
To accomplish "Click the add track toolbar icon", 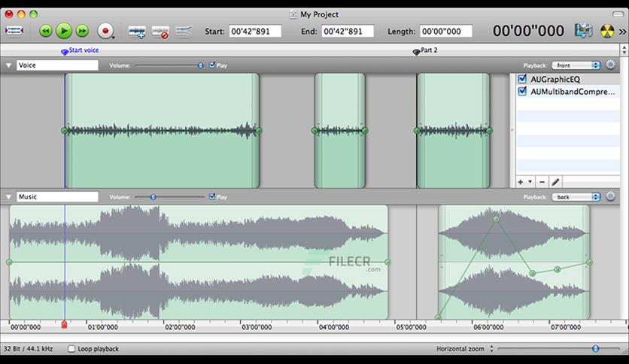I will click(x=136, y=32).
